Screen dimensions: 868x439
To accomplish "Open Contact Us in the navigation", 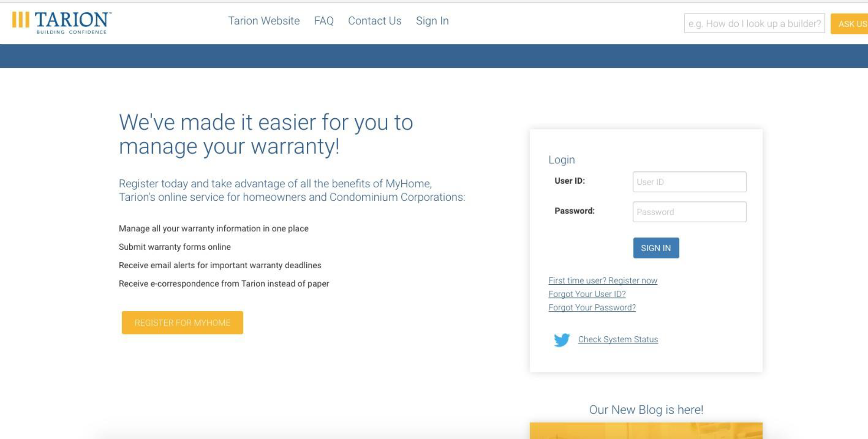I will (x=374, y=21).
